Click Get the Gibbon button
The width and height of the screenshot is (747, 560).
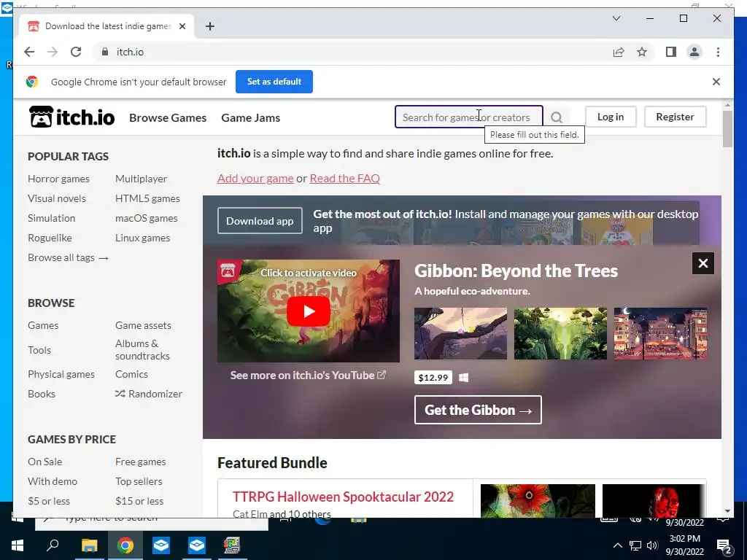[478, 410]
